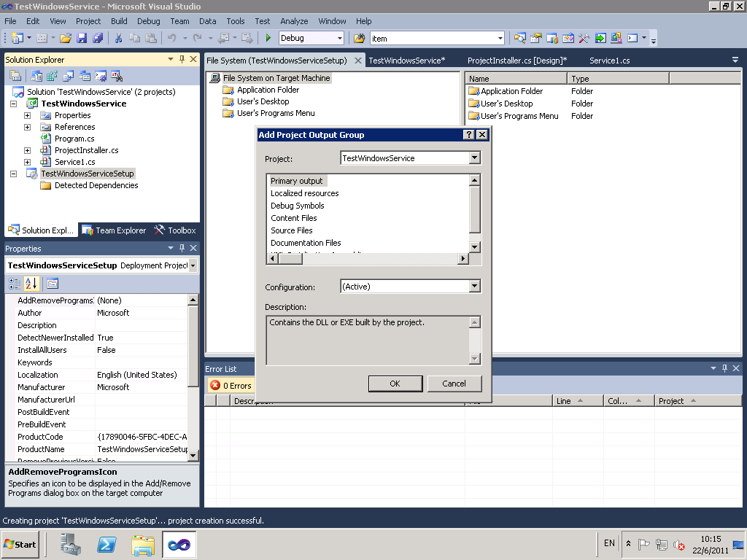747x560 pixels.
Task: Open the Analyze menu
Action: pos(294,21)
